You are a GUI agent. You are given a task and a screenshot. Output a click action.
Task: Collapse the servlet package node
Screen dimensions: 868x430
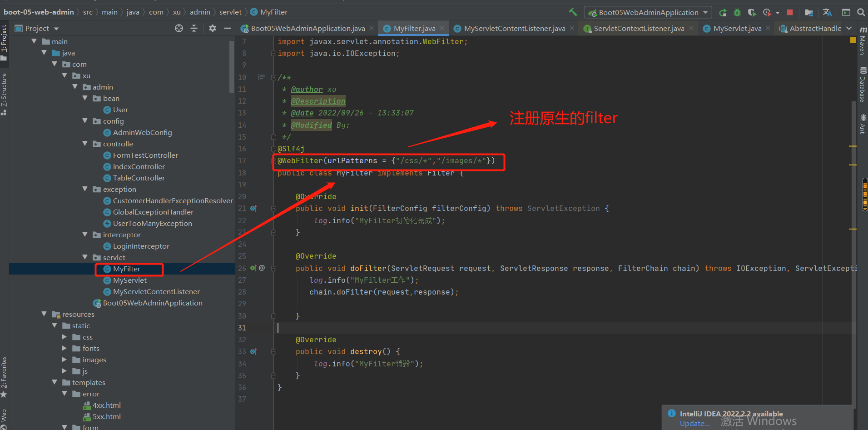[85, 257]
